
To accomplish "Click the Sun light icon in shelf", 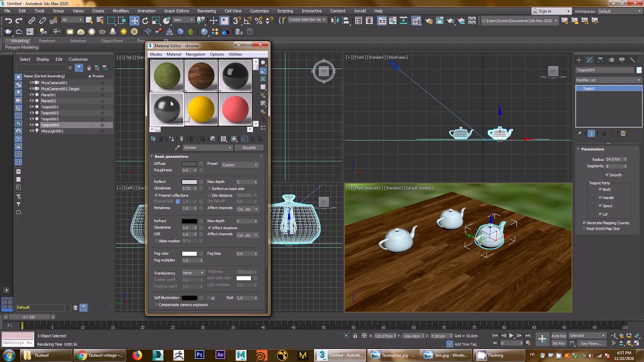I will (124, 32).
